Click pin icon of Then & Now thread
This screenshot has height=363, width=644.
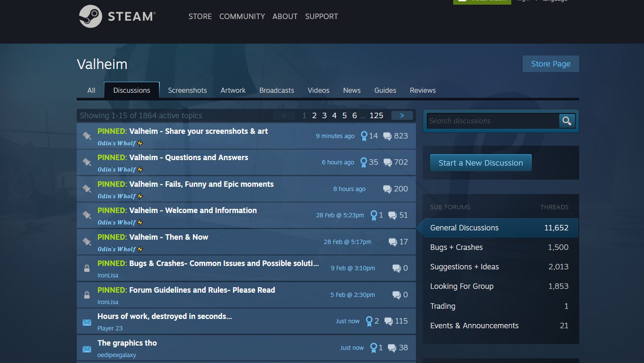(87, 241)
